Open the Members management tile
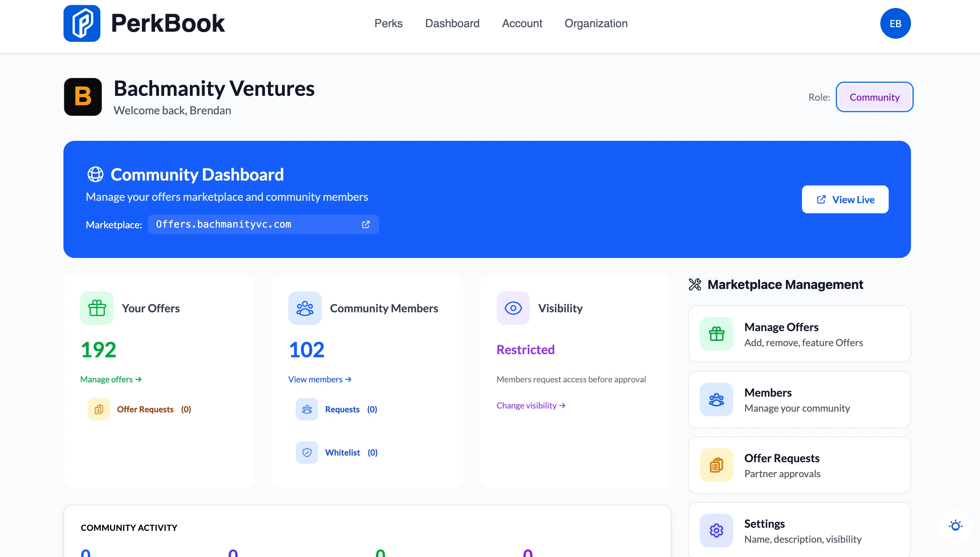 pos(799,399)
